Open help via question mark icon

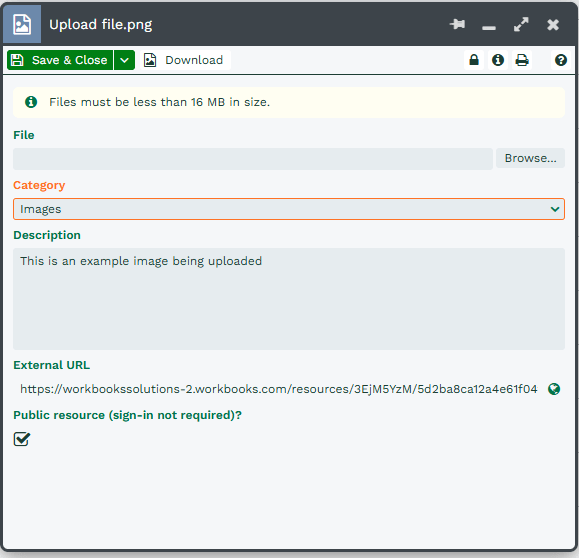[561, 60]
